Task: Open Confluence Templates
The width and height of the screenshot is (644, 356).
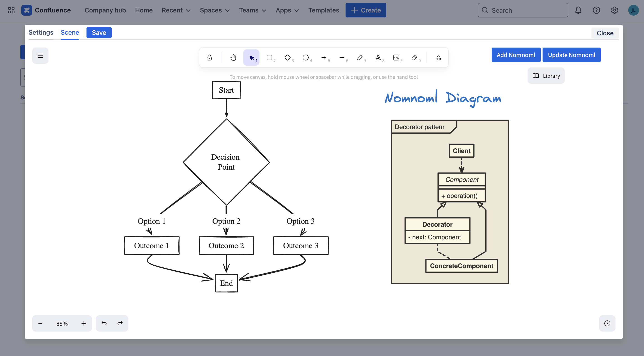Action: point(324,10)
